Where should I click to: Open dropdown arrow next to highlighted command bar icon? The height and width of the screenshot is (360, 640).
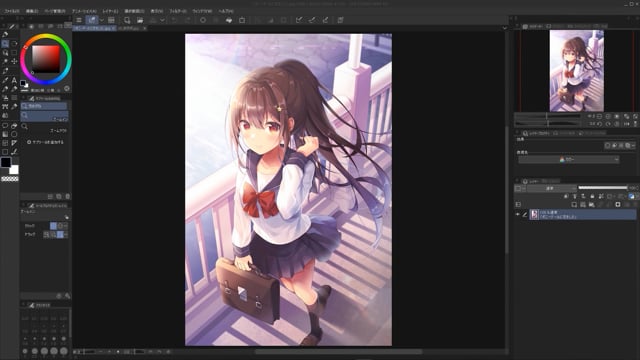[x=102, y=20]
